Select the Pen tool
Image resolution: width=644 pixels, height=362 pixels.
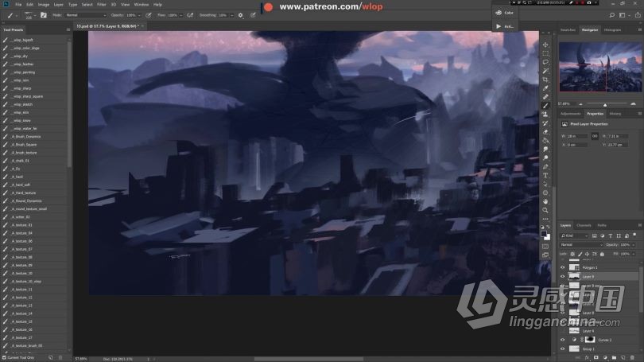pyautogui.click(x=545, y=167)
